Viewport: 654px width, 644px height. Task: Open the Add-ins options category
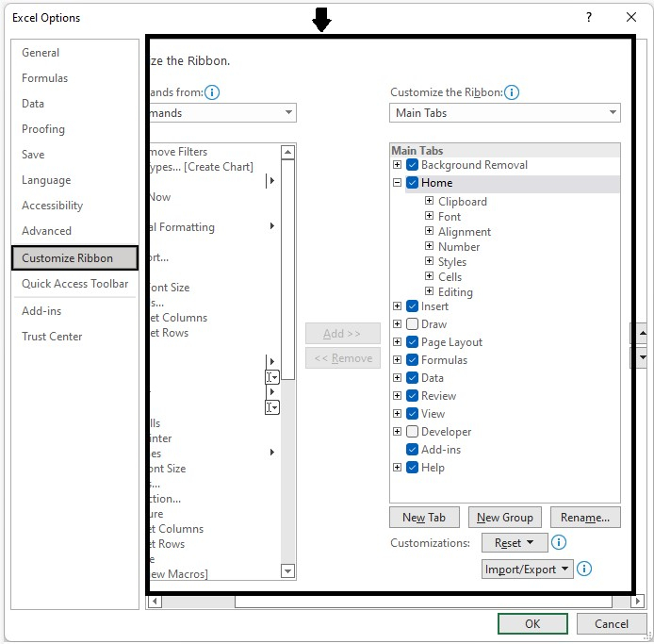pos(41,311)
